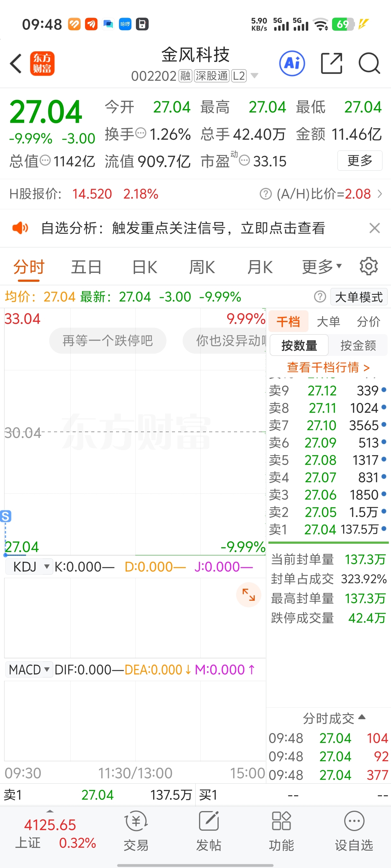Tap 最高封单量 137.3万 row
The image size is (391, 868).
(x=328, y=598)
